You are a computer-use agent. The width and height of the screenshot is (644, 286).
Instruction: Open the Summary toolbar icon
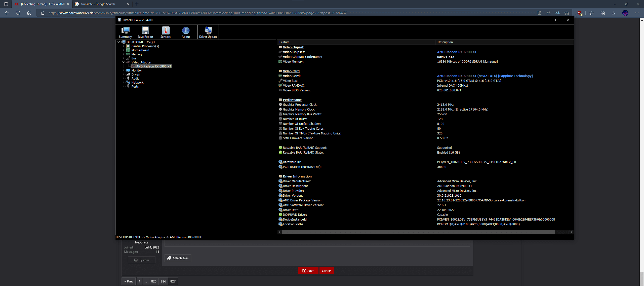point(125,32)
